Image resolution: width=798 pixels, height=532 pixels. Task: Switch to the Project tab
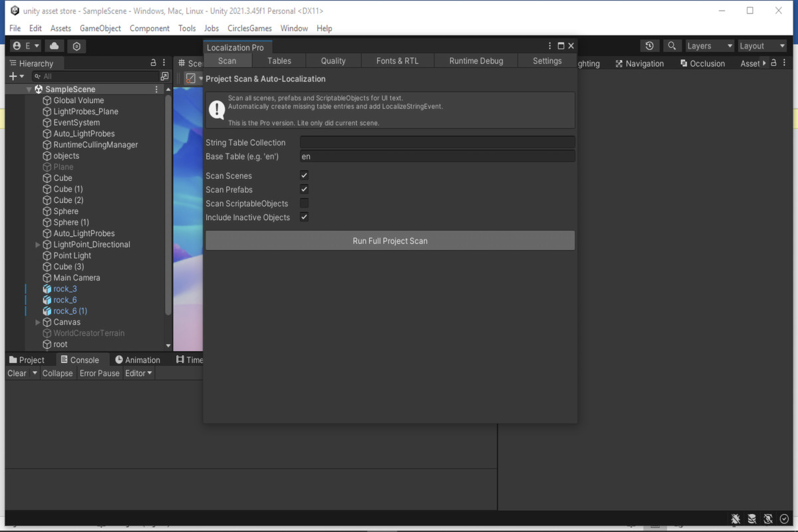coord(27,360)
